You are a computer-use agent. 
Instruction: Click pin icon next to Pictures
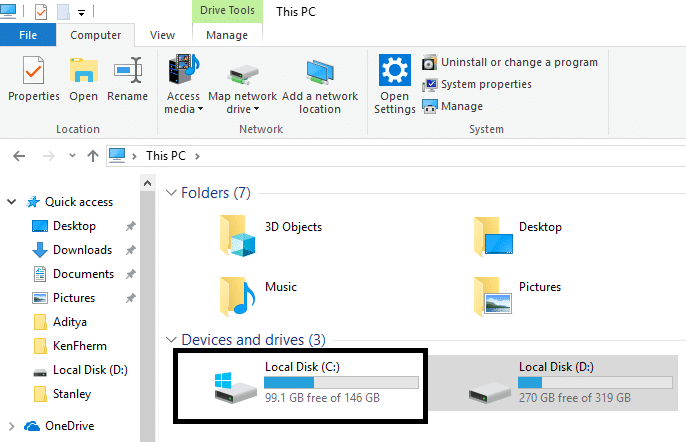pos(130,298)
